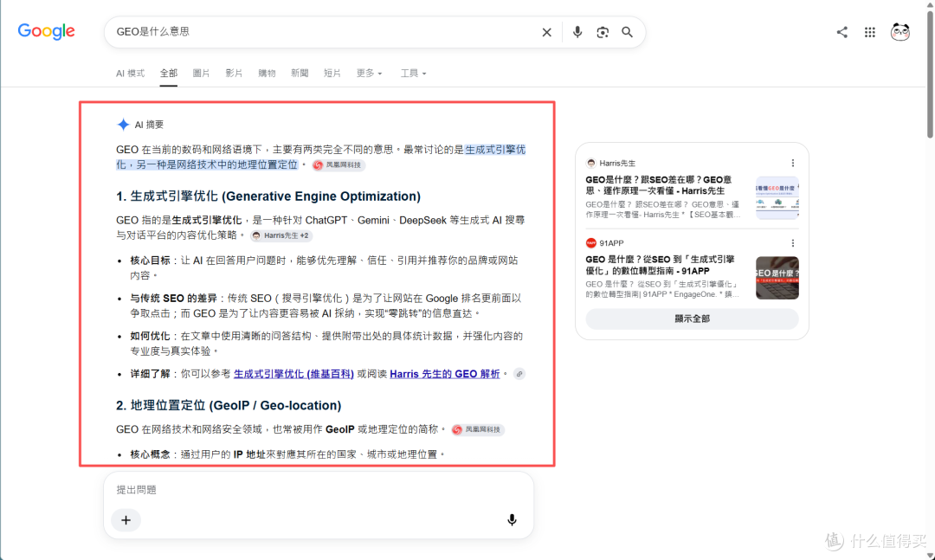This screenshot has width=935, height=560.
Task: Open 生成式引擎优化 (维基百科) link
Action: tap(294, 374)
